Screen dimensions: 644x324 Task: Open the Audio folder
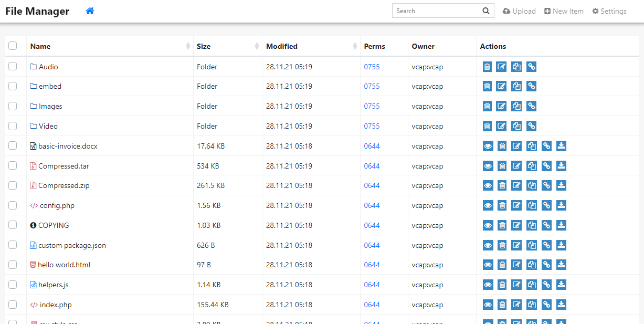(44, 67)
